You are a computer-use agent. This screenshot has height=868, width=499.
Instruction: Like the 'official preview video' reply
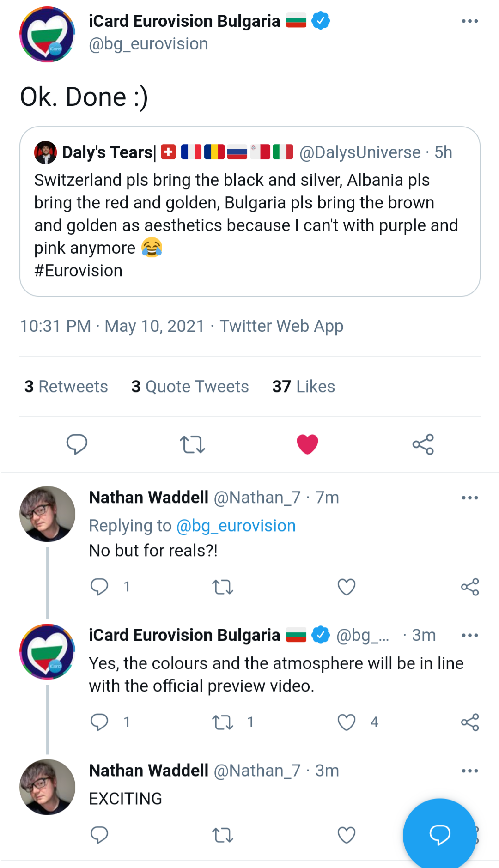click(347, 722)
